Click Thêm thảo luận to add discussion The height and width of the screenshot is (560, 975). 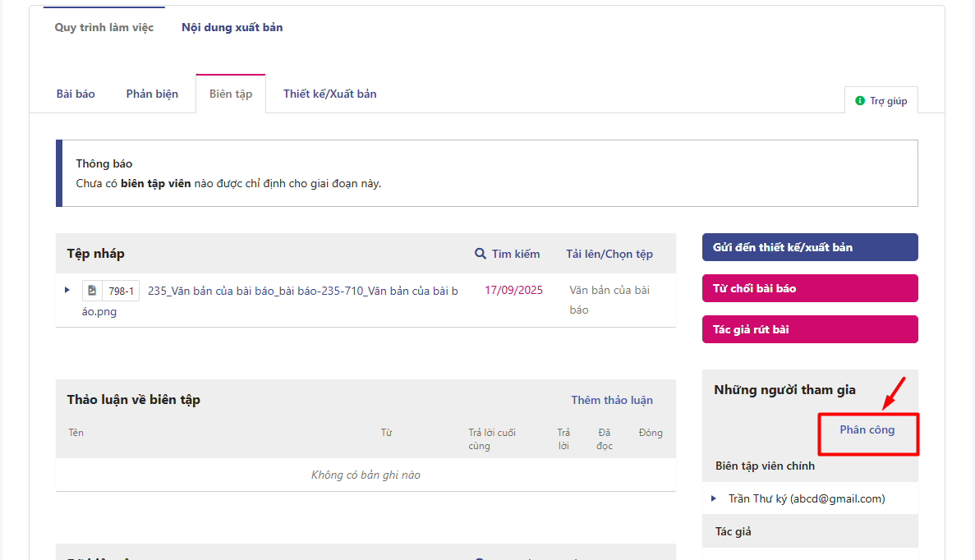pyautogui.click(x=612, y=400)
